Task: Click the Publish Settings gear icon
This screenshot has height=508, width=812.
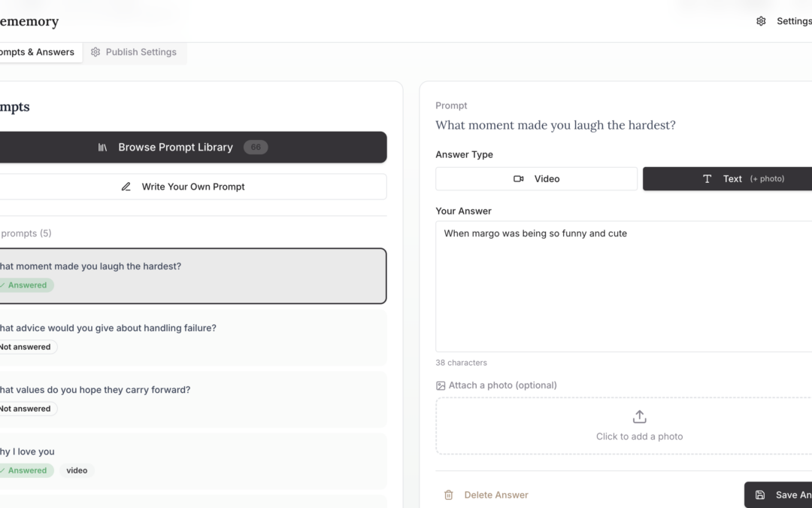Action: (95, 52)
